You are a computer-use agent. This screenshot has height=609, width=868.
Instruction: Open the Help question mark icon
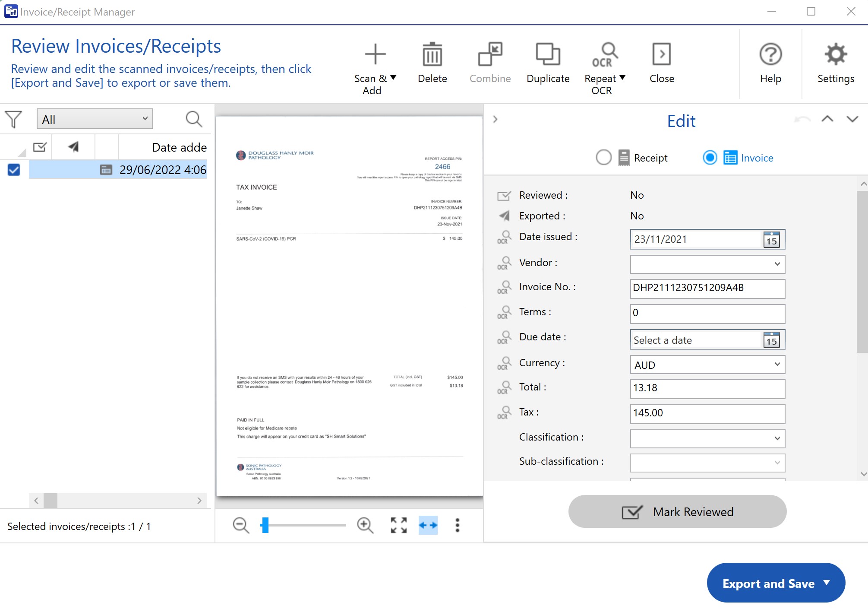click(770, 55)
